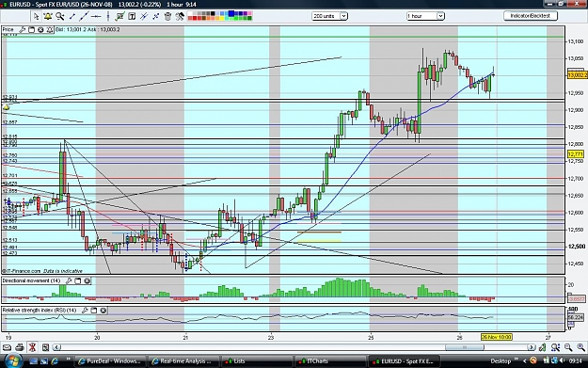Image resolution: width=588 pixels, height=368 pixels.
Task: Select the magnifier zoom tool
Action: coord(60,16)
